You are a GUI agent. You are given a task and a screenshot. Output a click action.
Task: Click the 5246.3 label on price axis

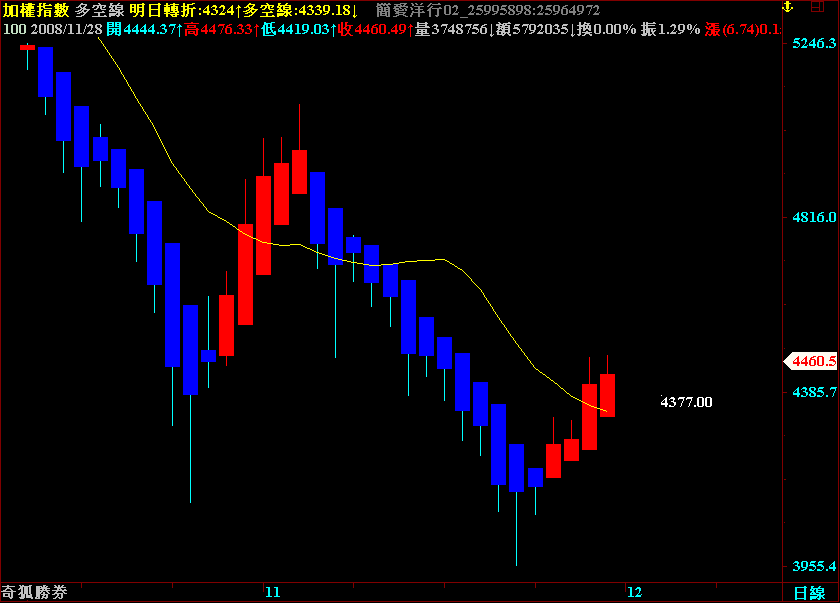(x=813, y=45)
